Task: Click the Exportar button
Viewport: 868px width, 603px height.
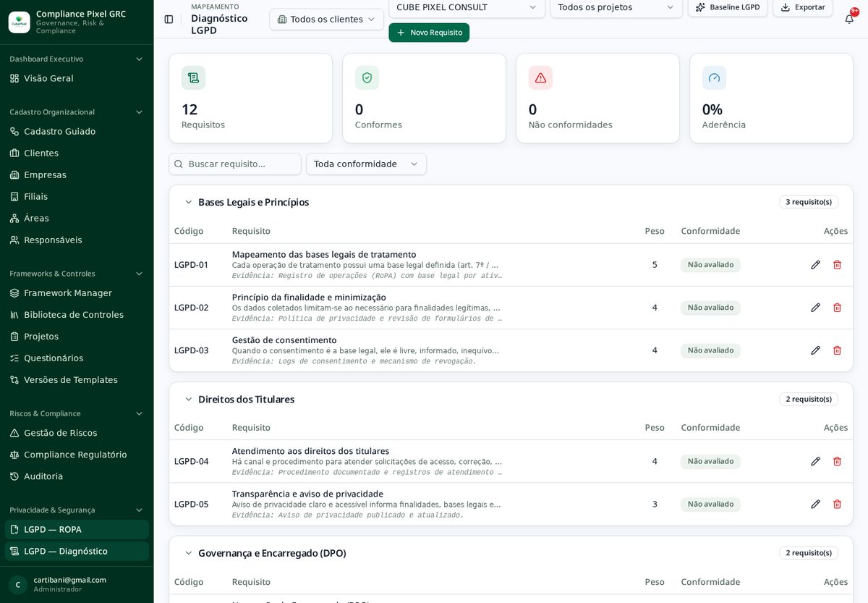Action: (x=803, y=7)
